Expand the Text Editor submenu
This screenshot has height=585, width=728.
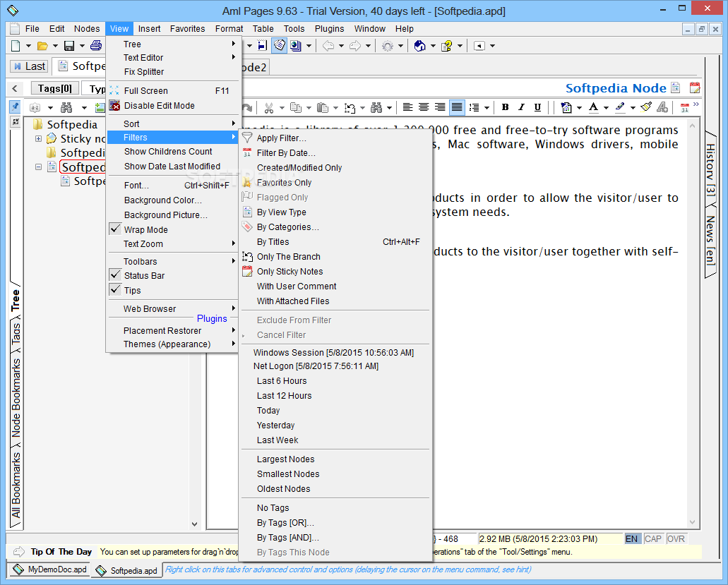(x=172, y=58)
